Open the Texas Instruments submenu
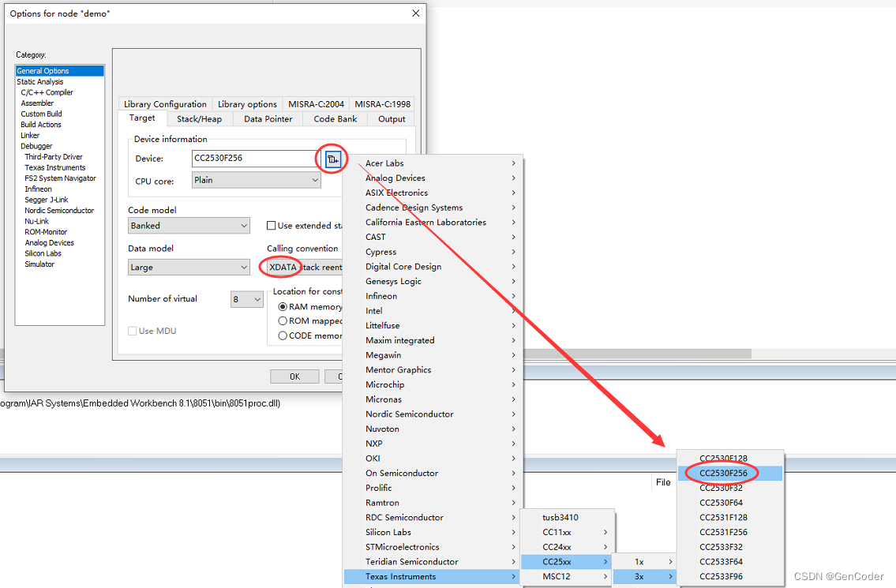This screenshot has height=588, width=896. (x=433, y=577)
